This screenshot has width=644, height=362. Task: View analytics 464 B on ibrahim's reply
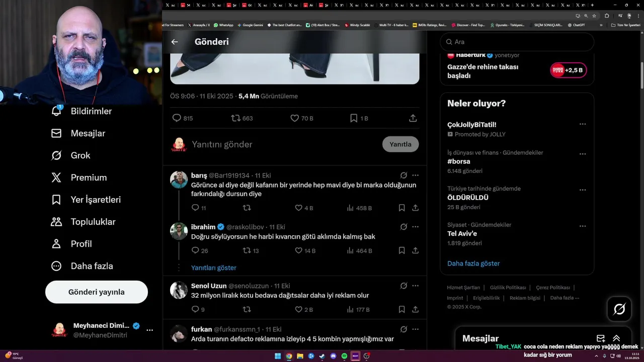click(359, 250)
